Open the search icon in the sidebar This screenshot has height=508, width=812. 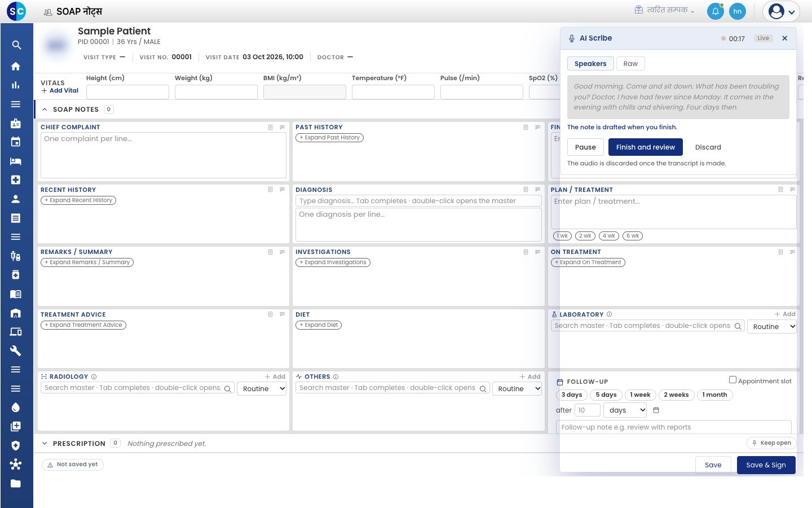[x=16, y=45]
